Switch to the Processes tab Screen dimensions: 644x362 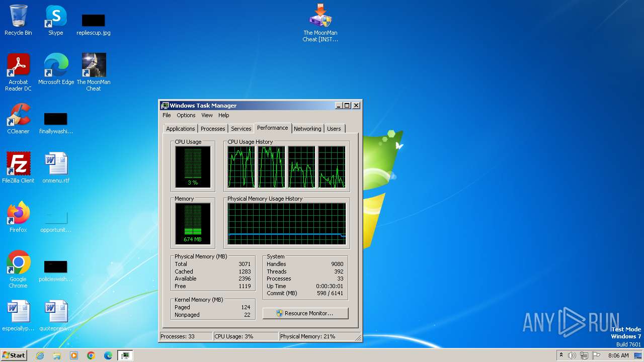213,129
